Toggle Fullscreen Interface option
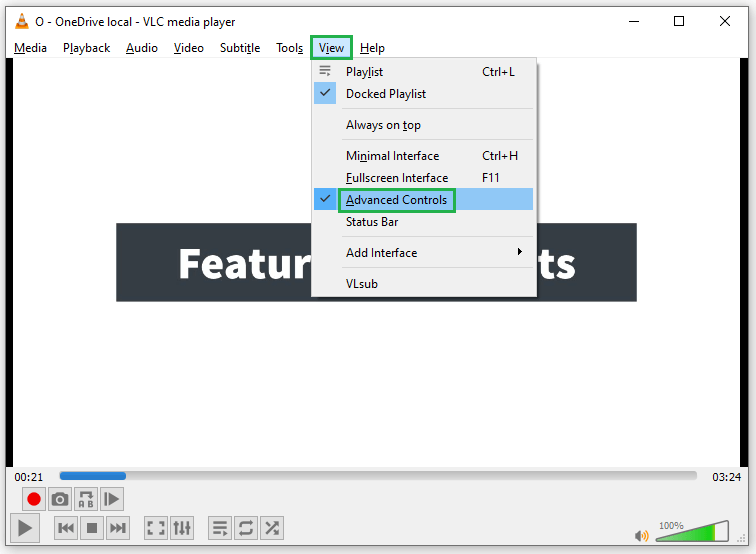Image resolution: width=756 pixels, height=554 pixels. click(423, 178)
